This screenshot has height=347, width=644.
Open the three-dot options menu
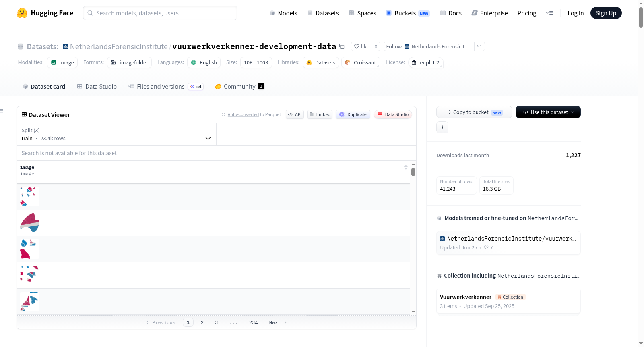pyautogui.click(x=442, y=127)
